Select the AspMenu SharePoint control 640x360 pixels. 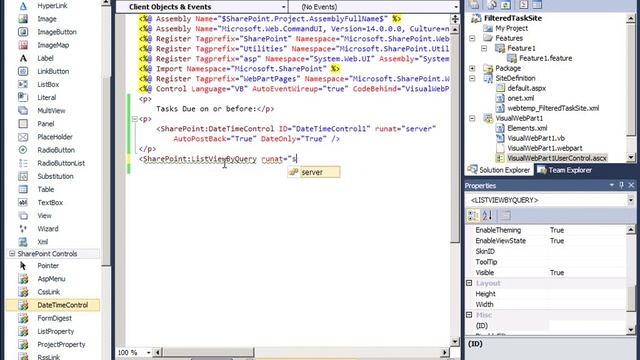(52, 279)
